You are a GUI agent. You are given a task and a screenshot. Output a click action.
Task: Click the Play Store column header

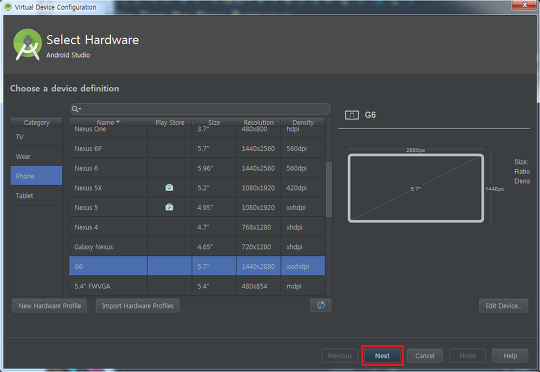(169, 122)
